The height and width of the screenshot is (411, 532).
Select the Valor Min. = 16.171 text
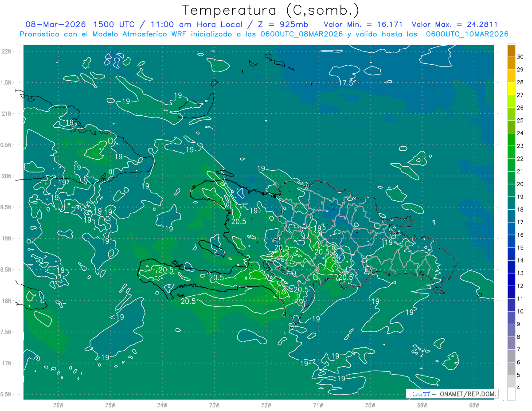pyautogui.click(x=363, y=24)
